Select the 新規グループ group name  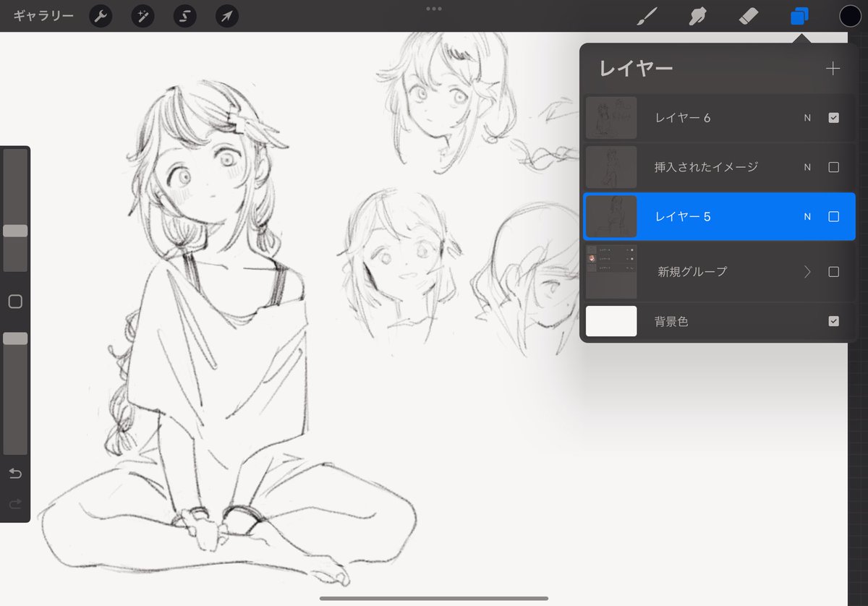pyautogui.click(x=692, y=272)
